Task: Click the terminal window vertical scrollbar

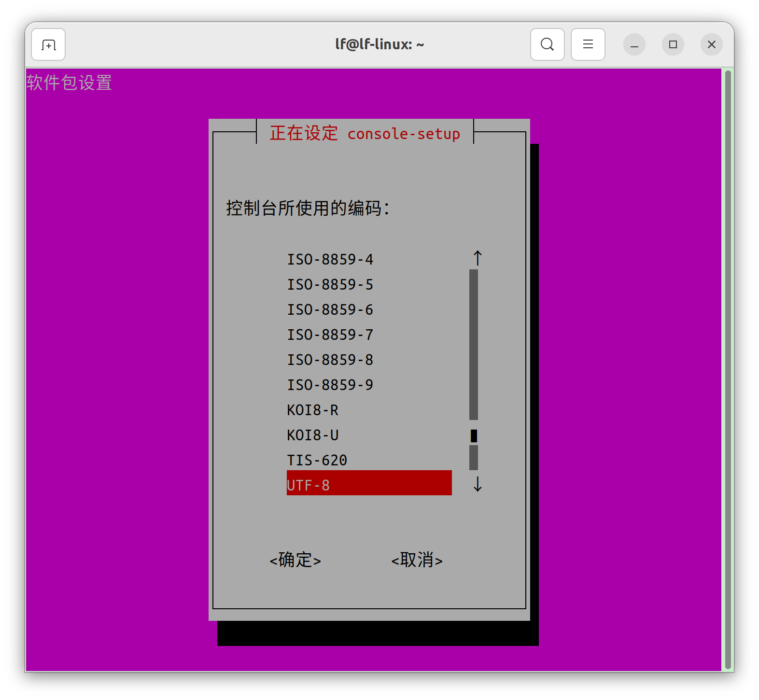Action: (728, 370)
